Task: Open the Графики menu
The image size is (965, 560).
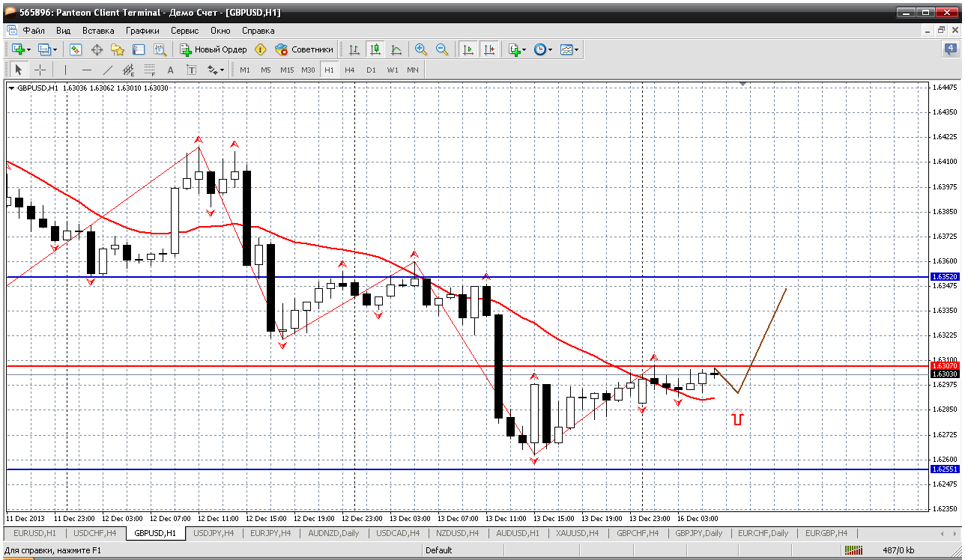Action: click(142, 31)
